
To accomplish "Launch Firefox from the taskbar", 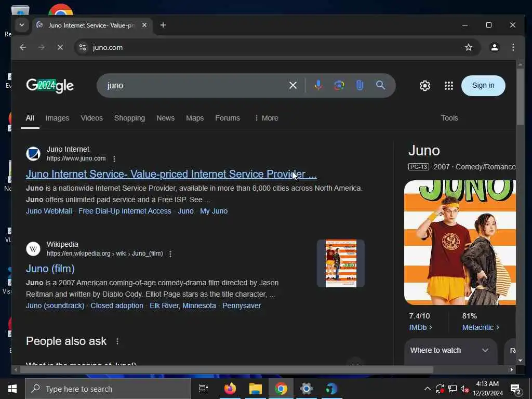I will [x=230, y=389].
